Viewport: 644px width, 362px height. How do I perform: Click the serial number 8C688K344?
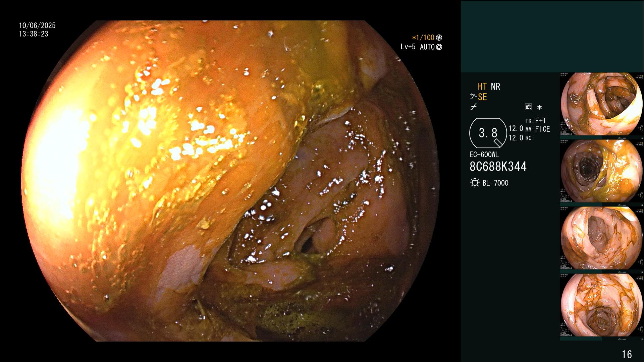(498, 167)
